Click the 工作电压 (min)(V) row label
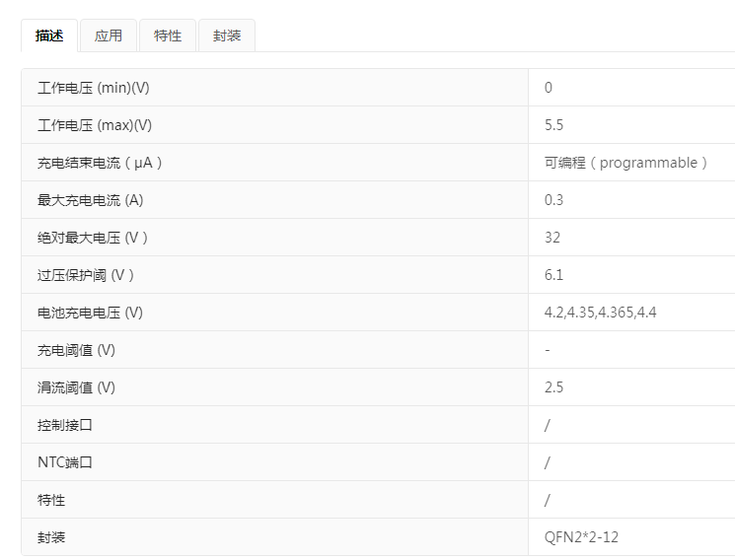The height and width of the screenshot is (560, 735). (x=94, y=88)
